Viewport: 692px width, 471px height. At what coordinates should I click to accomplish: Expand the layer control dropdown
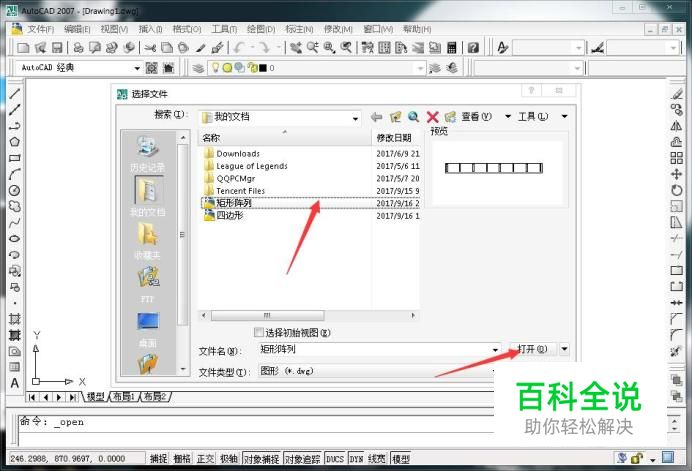(x=420, y=68)
